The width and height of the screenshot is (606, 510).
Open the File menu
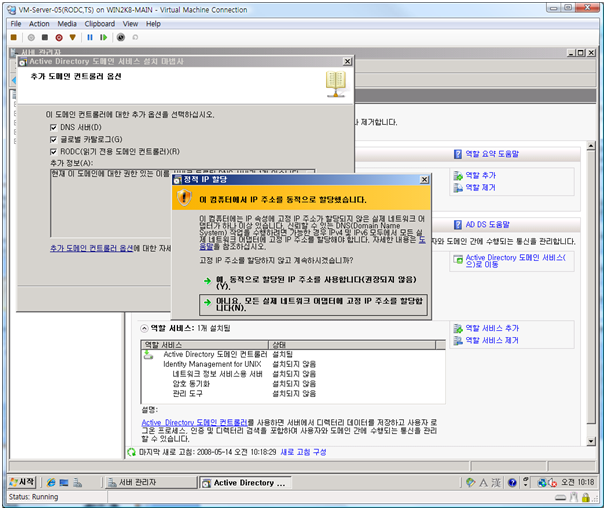[16, 24]
